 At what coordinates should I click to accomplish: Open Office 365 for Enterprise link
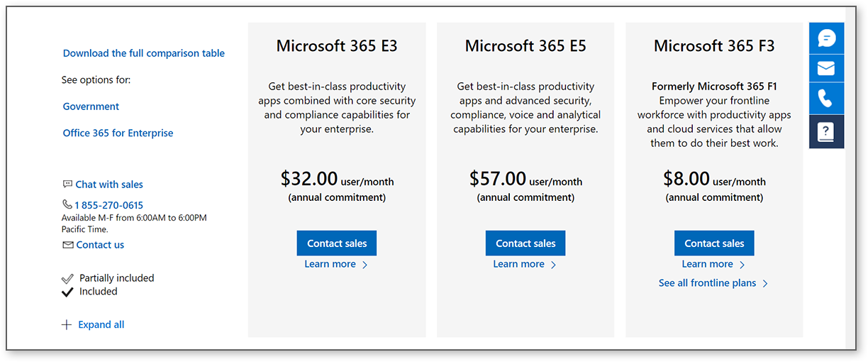tap(118, 133)
